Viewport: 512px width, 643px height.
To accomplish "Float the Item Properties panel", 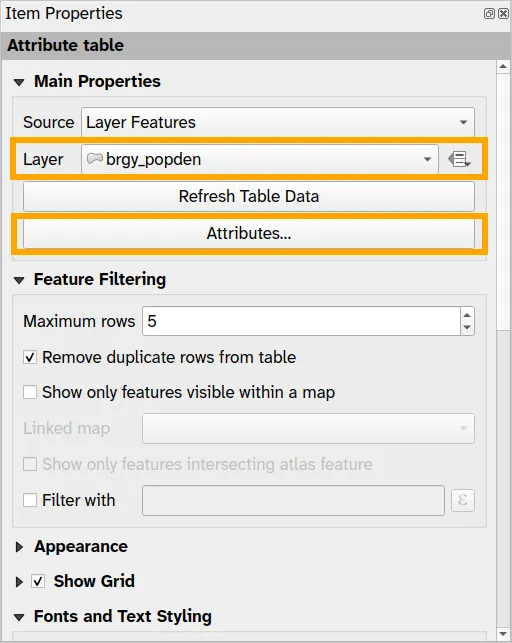I will click(x=489, y=14).
